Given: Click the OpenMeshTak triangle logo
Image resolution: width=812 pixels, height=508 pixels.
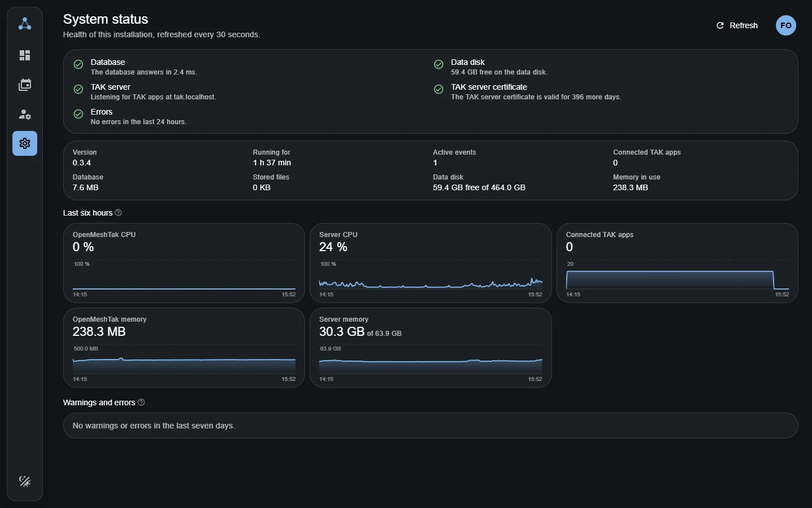Looking at the screenshot, I should coord(25,24).
